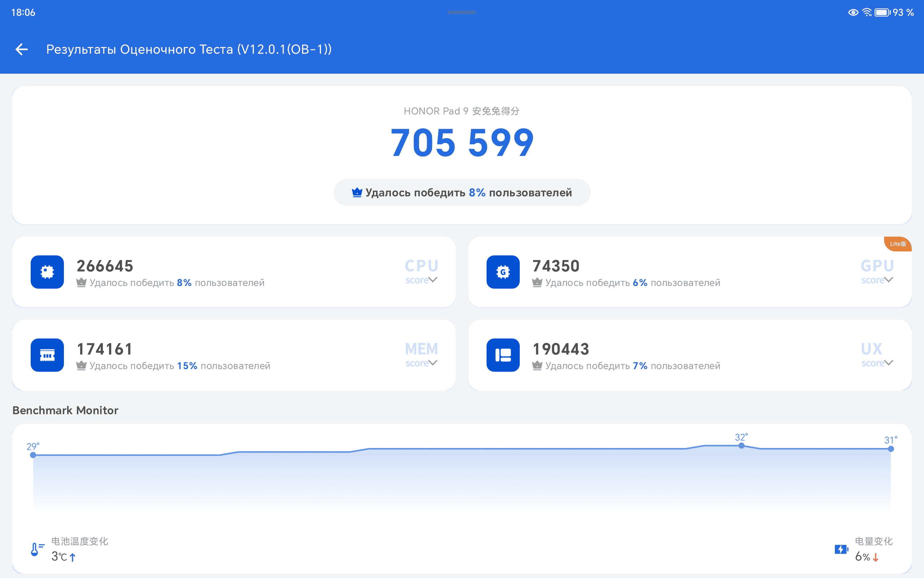Tap the red battery drop arrow
The image size is (924, 578).
(876, 557)
